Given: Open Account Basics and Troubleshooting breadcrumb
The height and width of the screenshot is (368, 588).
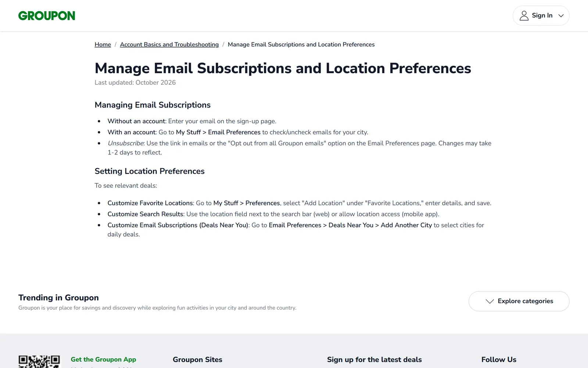Looking at the screenshot, I should point(169,45).
